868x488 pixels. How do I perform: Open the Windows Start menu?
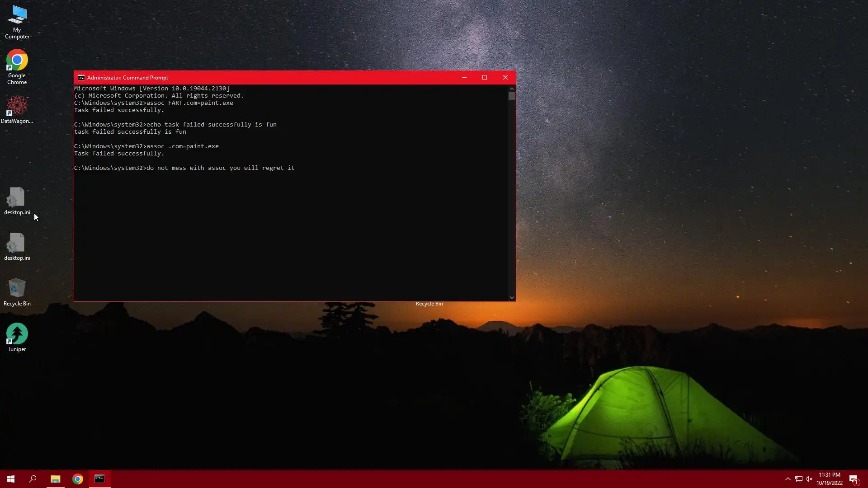point(11,479)
